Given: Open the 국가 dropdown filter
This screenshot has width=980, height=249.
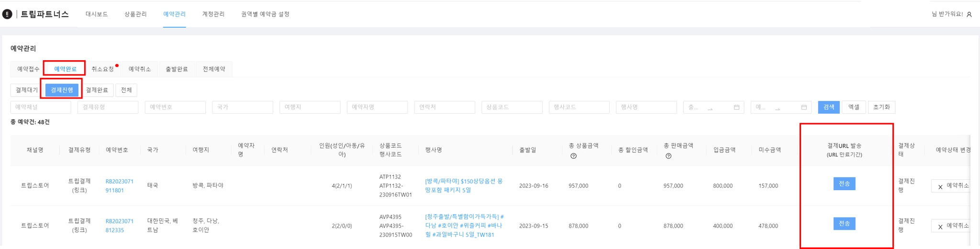Looking at the screenshot, I should point(242,107).
